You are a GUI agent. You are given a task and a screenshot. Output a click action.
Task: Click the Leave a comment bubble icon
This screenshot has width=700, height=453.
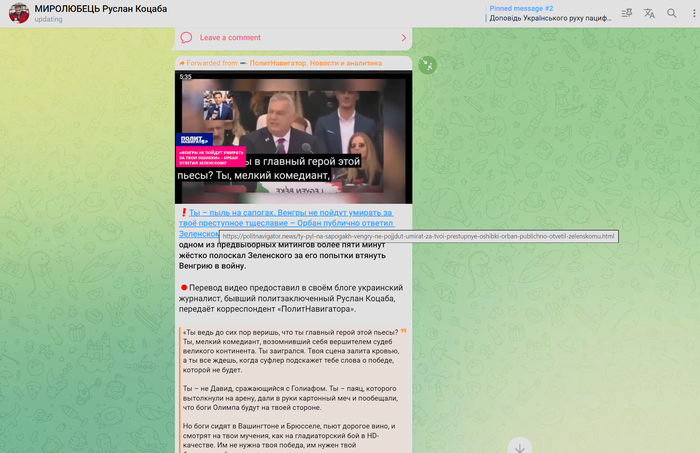point(186,38)
